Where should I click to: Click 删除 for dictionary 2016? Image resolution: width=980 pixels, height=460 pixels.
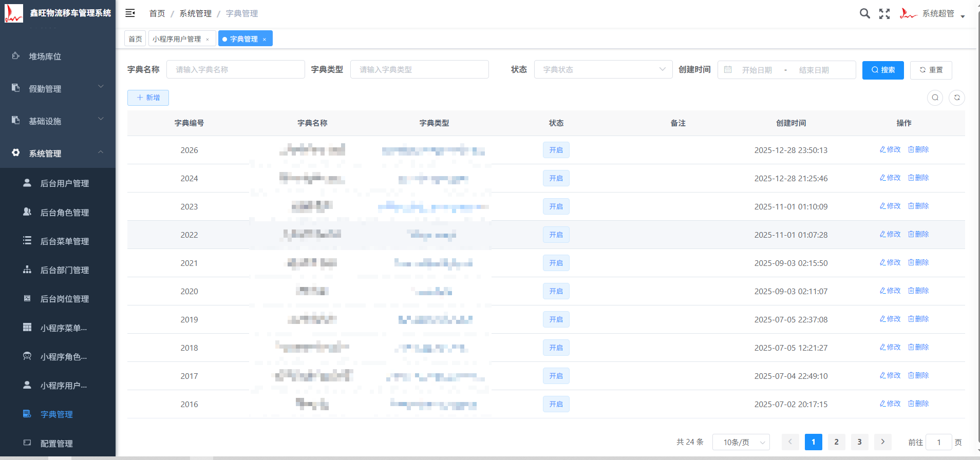918,404
